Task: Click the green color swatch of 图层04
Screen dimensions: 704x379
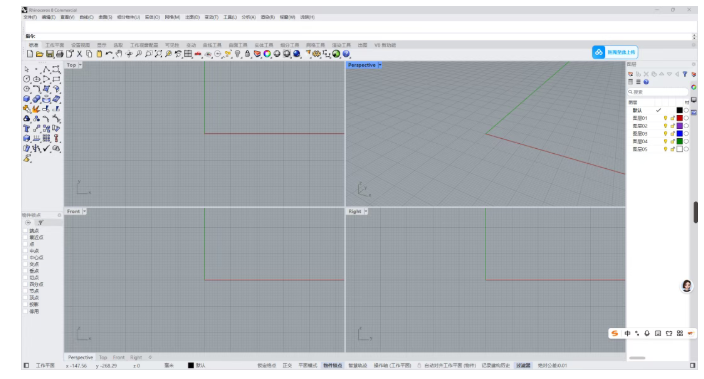Action: [x=679, y=141]
